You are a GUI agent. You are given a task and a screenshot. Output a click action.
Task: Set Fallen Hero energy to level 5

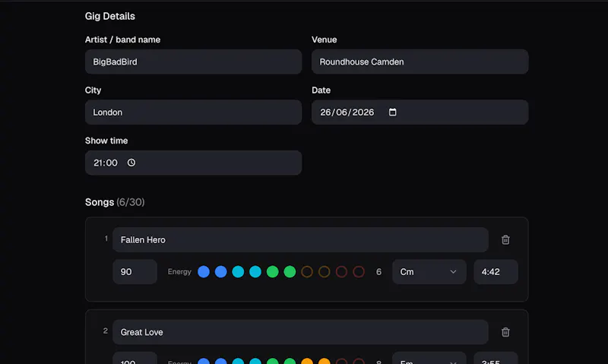tap(273, 272)
